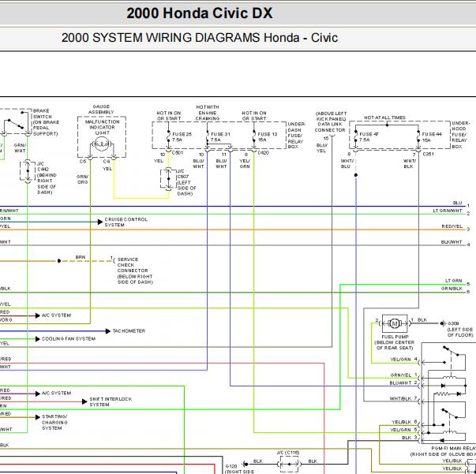Click the Fuse 13 fuse symbol
The height and width of the screenshot is (474, 476).
pyautogui.click(x=253, y=136)
